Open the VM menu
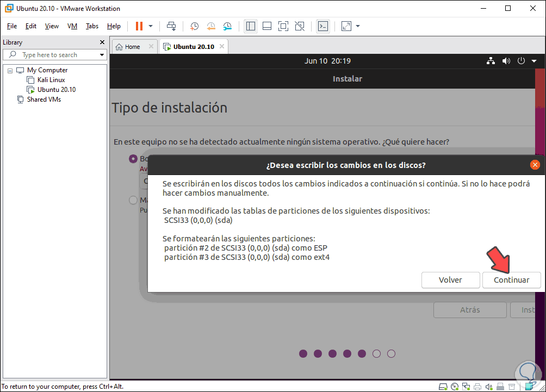 point(72,26)
